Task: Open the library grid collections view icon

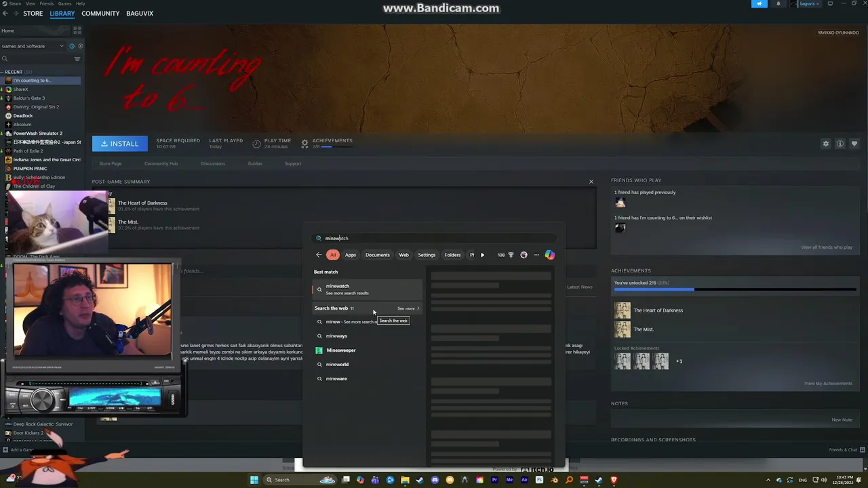Action: tap(77, 30)
